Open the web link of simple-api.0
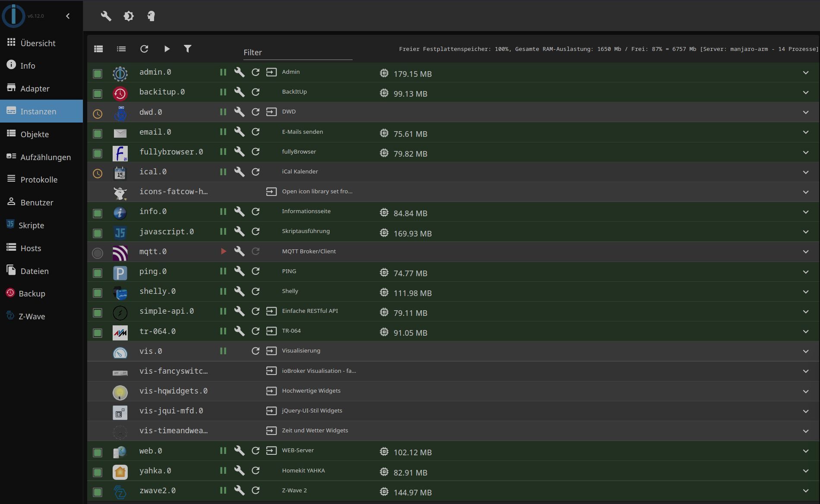The image size is (820, 504). [271, 311]
